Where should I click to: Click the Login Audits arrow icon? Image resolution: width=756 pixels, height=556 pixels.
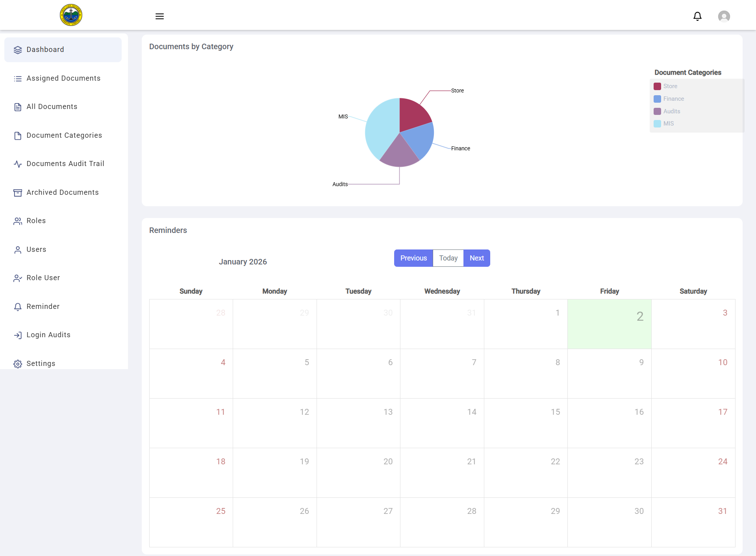[x=18, y=335]
